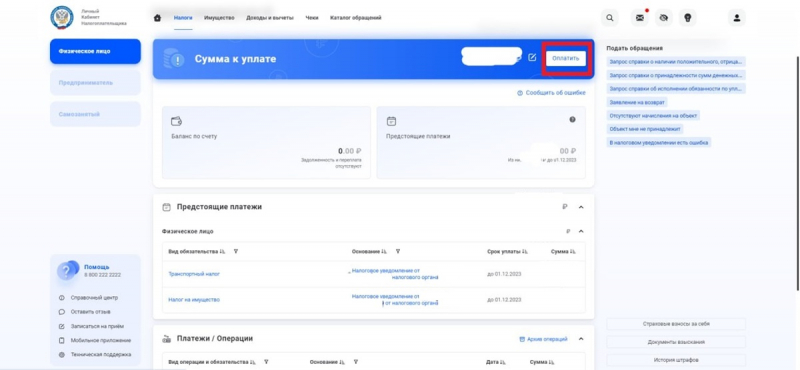Click the Помощь question mark bubble icon
Screen dimensions: 800x370
68,270
